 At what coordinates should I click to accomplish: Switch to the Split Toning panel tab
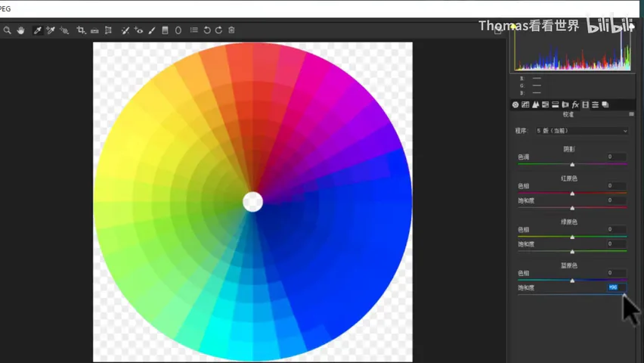(x=556, y=105)
